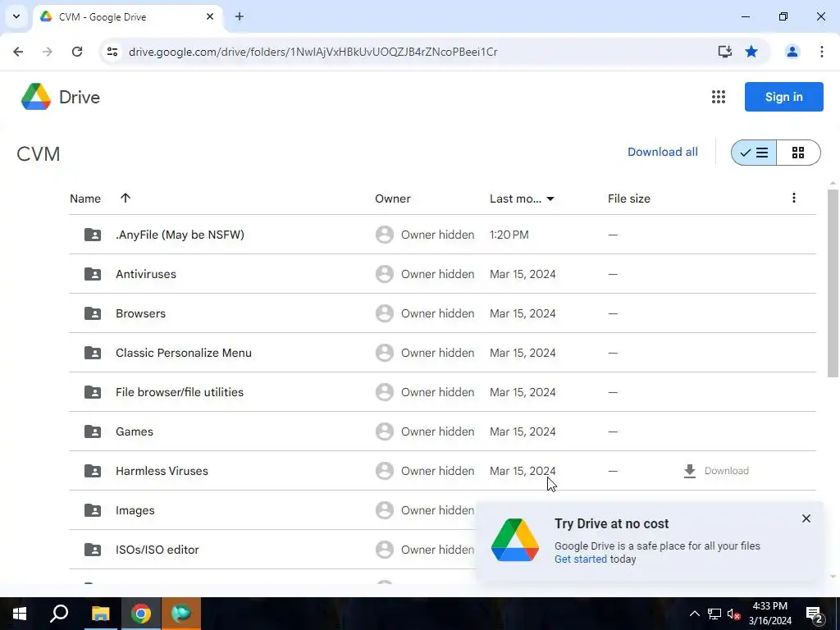Image resolution: width=840 pixels, height=630 pixels.
Task: Open the column options three-dot menu
Action: point(794,198)
